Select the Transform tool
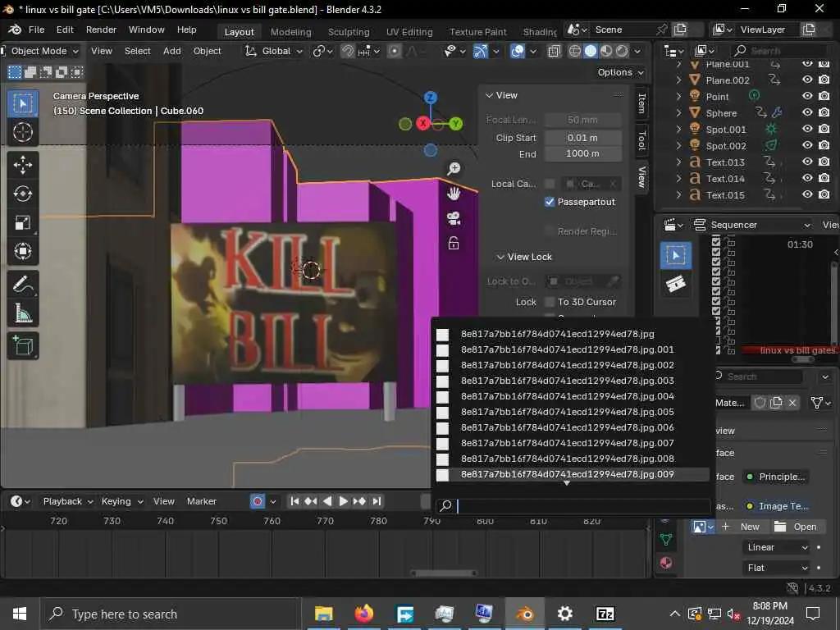 (x=22, y=251)
